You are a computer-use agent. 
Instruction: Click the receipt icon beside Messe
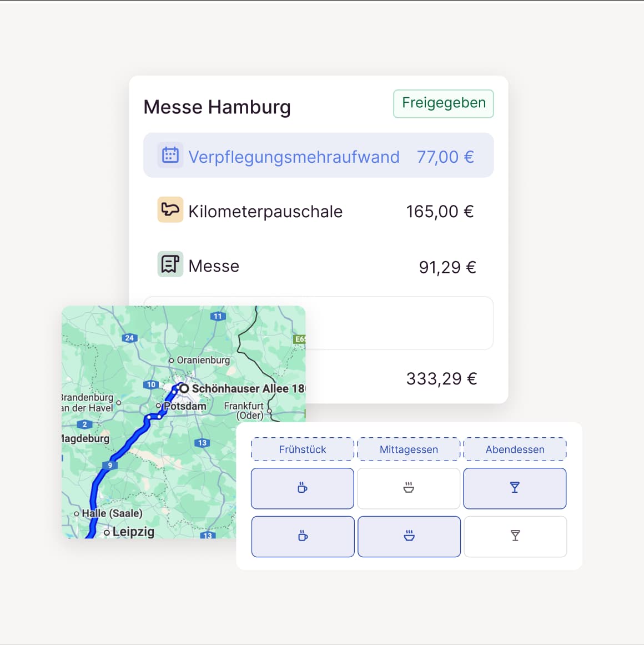tap(170, 264)
